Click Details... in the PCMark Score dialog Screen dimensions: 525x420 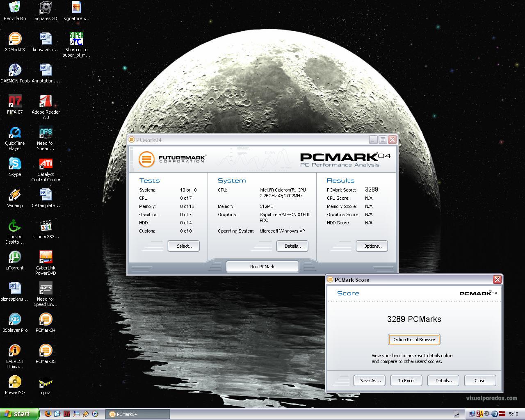pos(443,381)
